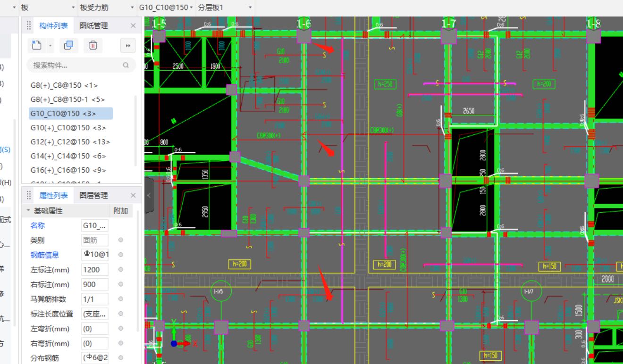The width and height of the screenshot is (623, 364).
Task: Click the 搜索构件 search field
Action: [x=81, y=65]
